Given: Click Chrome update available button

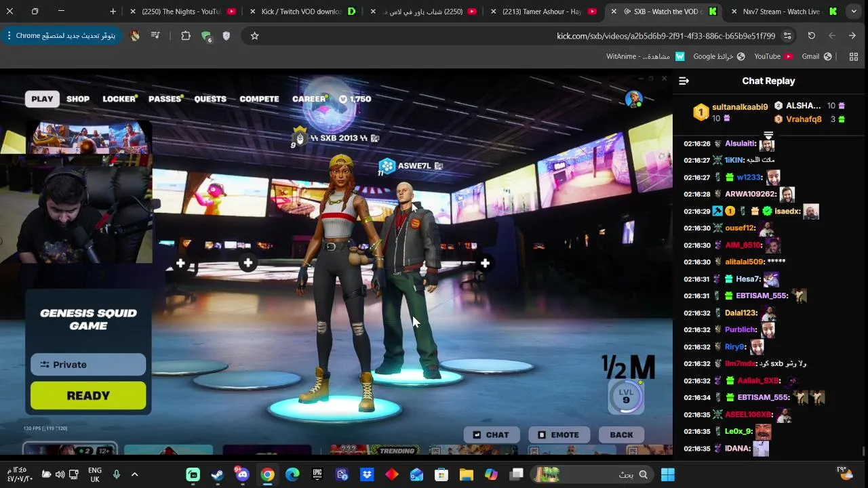Looking at the screenshot, I should coord(60,35).
